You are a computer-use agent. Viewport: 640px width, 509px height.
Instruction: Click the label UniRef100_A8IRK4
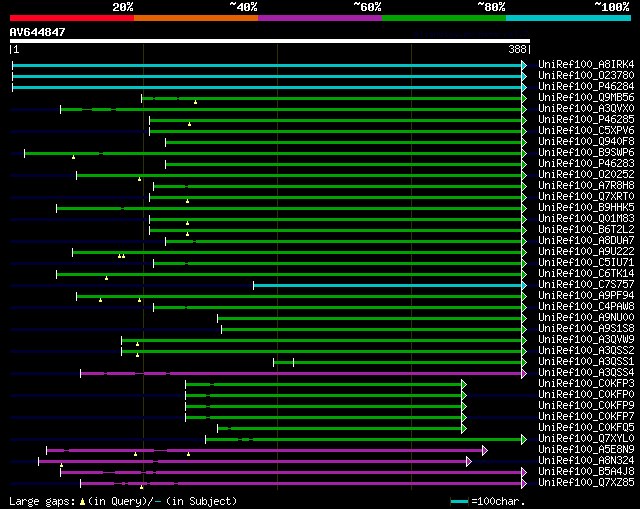coord(586,64)
